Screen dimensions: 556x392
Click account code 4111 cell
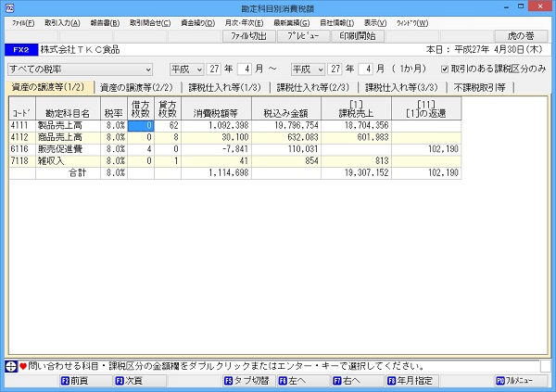(x=22, y=126)
